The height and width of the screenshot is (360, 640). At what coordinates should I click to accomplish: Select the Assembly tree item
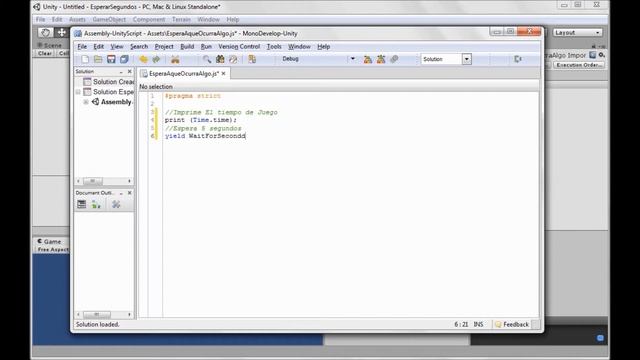[x=112, y=102]
